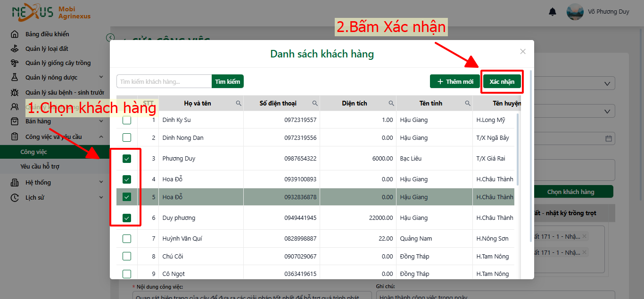
Task: Click the phone number 0972319557
Action: tap(300, 120)
